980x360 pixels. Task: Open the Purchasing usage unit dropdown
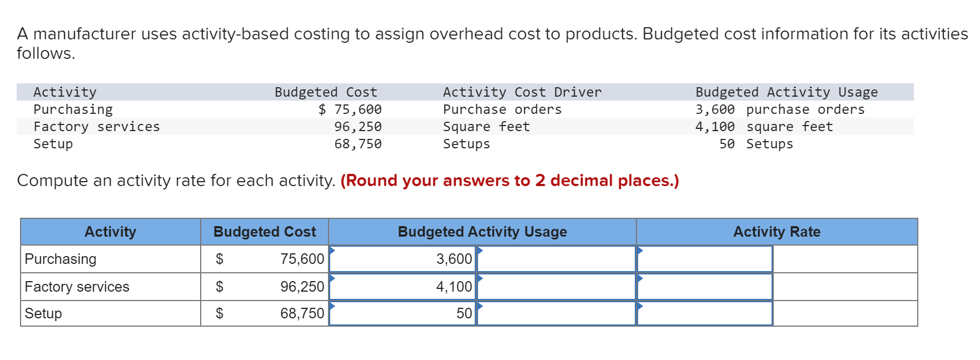click(556, 258)
